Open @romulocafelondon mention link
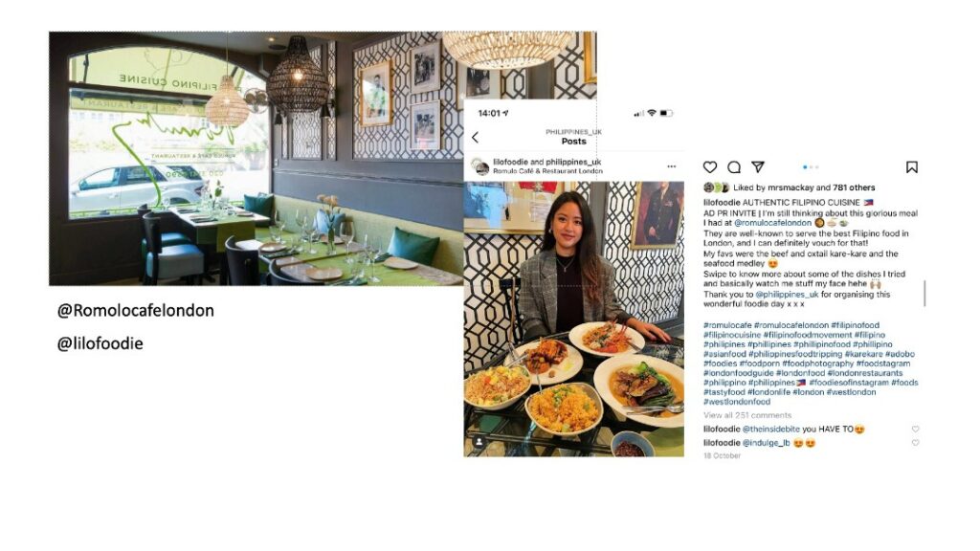Image resolution: width=980 pixels, height=551 pixels. tap(772, 223)
